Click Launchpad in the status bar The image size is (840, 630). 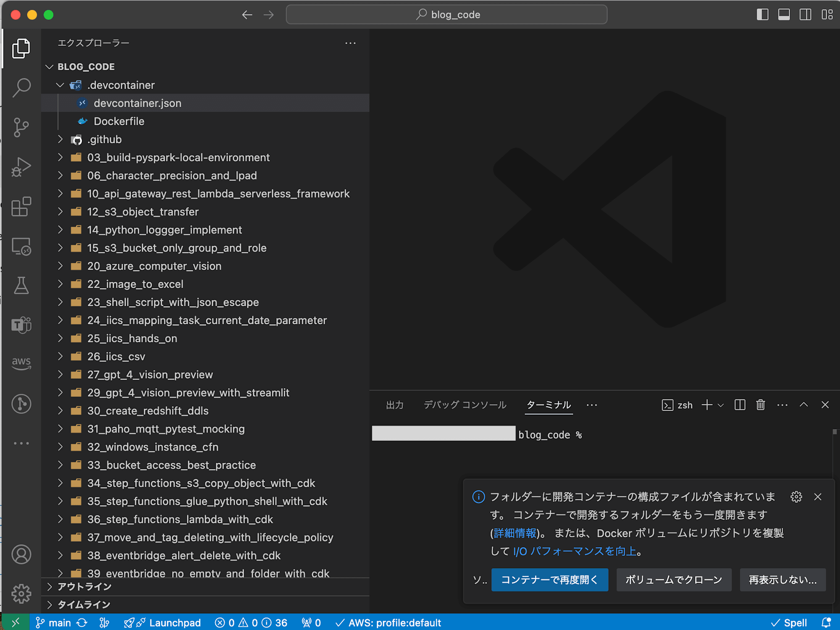tap(163, 622)
